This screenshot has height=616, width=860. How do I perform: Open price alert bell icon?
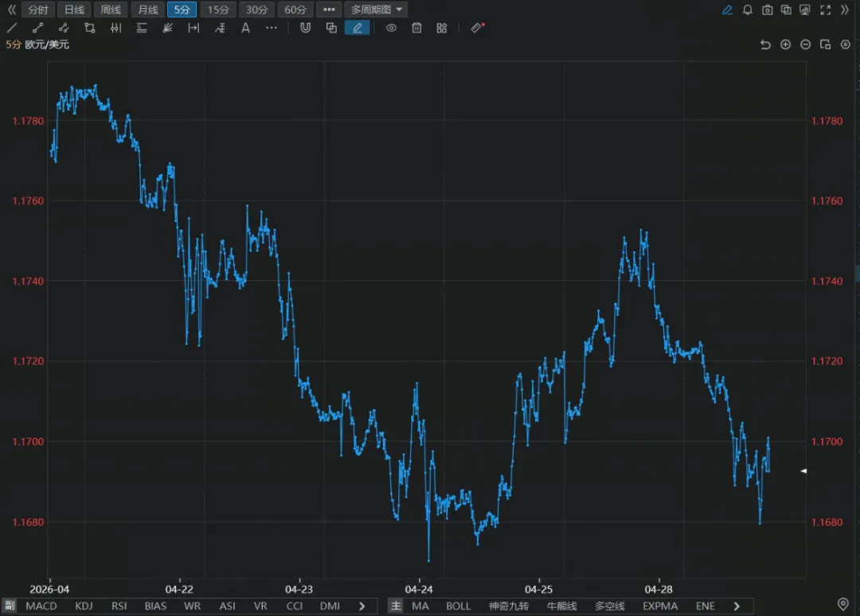(x=748, y=10)
